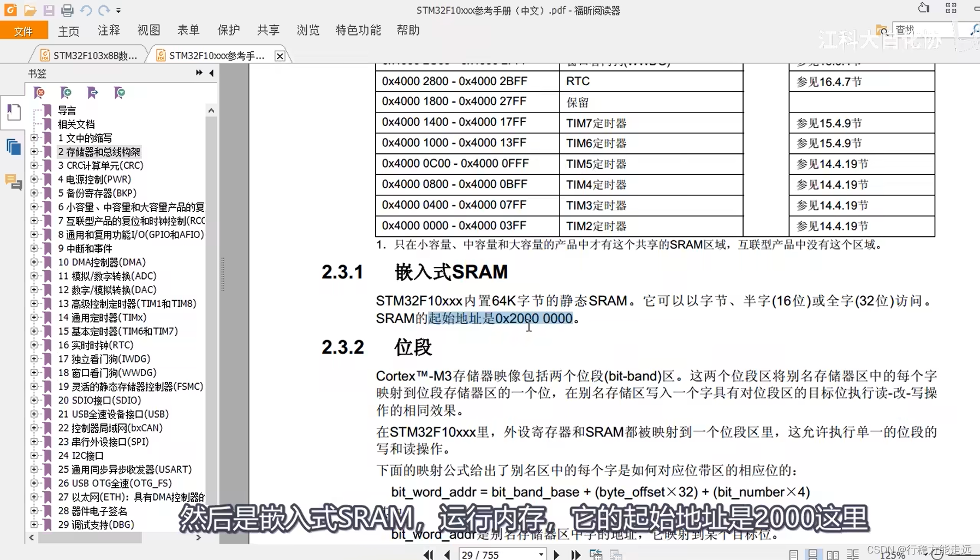
Task: Click the print icon
Action: (x=67, y=10)
